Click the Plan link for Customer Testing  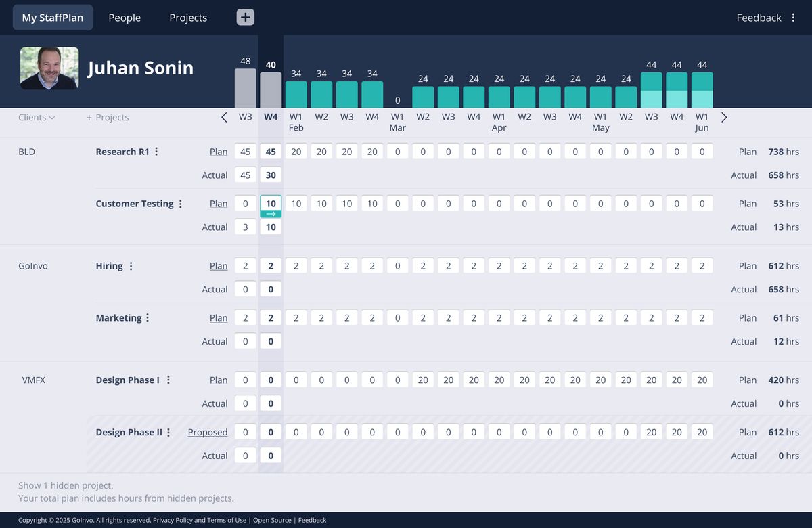219,204
